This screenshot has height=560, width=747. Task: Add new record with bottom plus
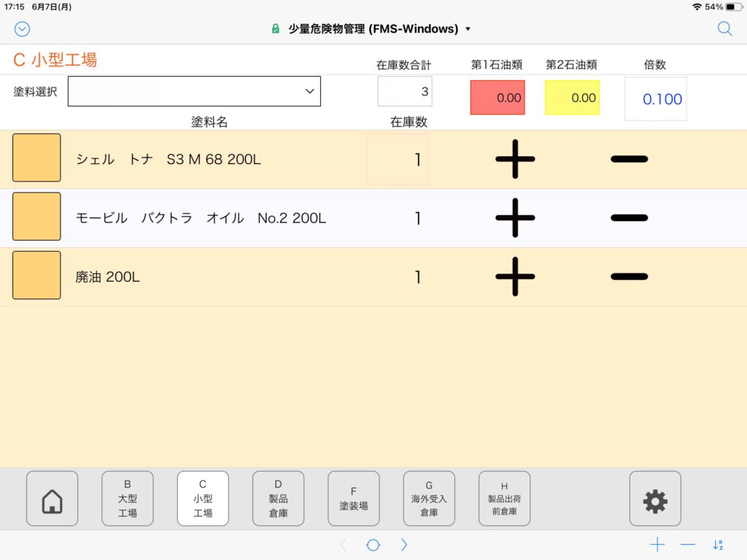pyautogui.click(x=657, y=545)
